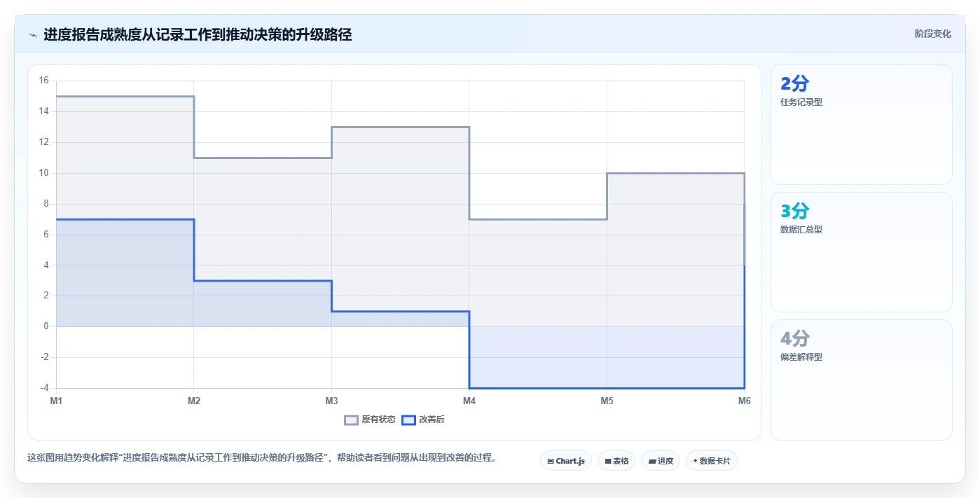Click the lightning icon beside the title
980x498 pixels.
tap(33, 34)
